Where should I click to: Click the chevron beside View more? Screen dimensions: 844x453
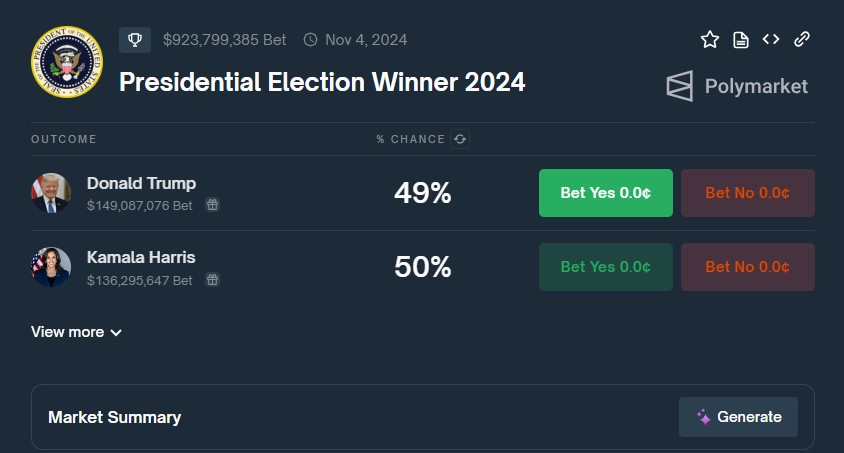point(116,333)
